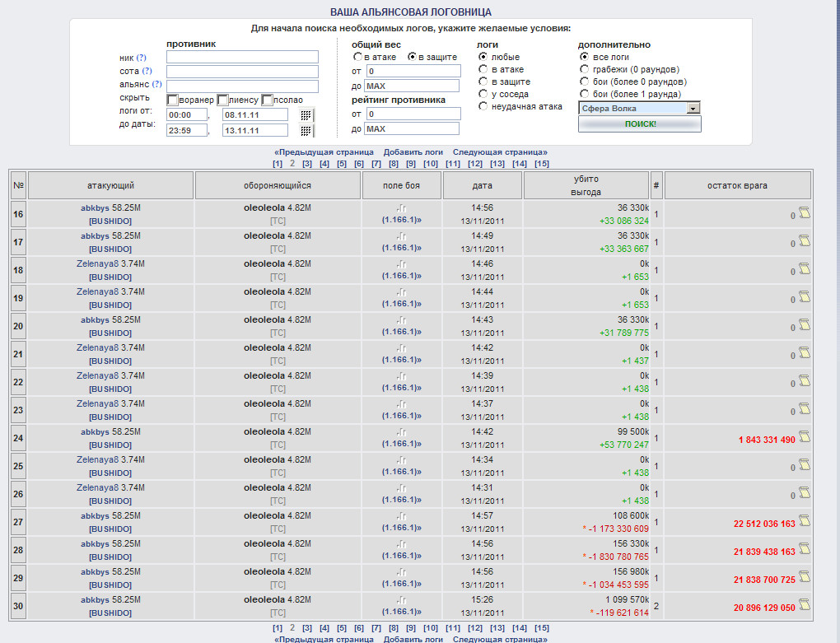Screen dimensions: 840x643
Task: Click the help (?) icon next to альянс
Action: [x=157, y=84]
